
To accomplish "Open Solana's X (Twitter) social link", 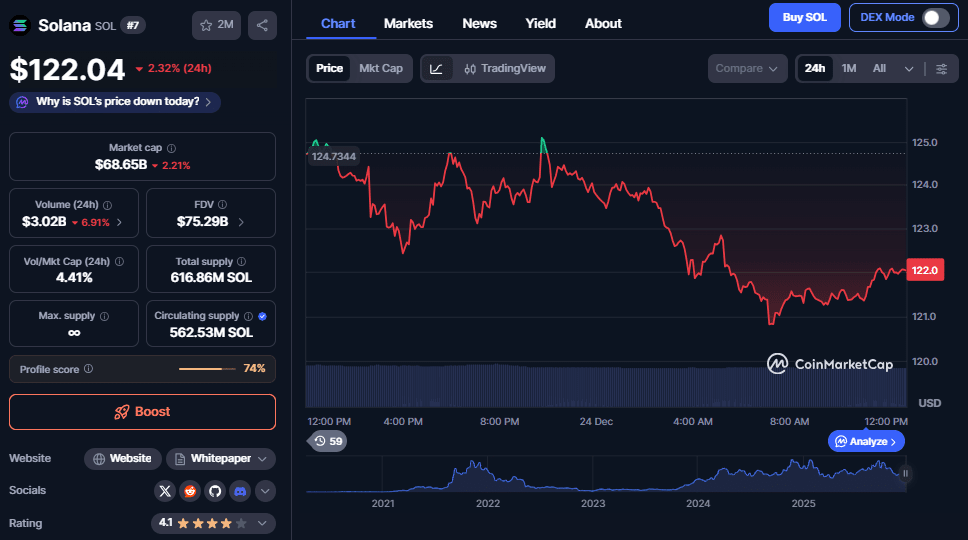I will click(x=166, y=491).
